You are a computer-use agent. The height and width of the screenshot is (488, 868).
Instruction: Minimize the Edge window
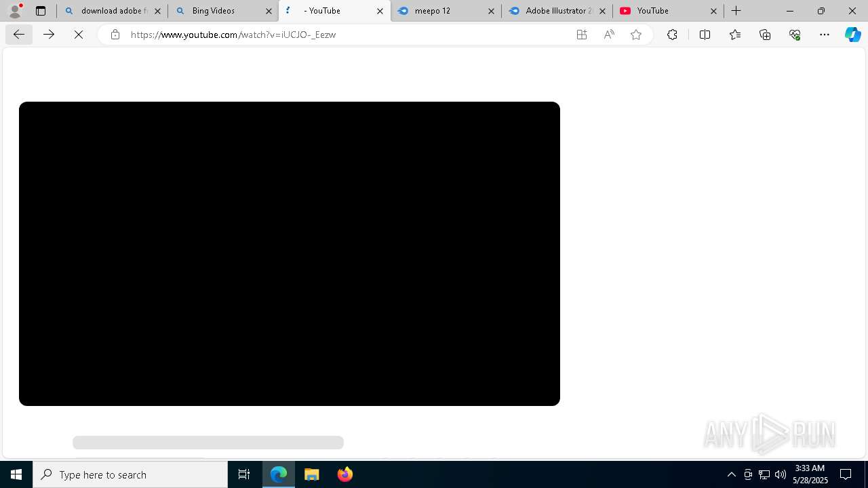click(790, 11)
